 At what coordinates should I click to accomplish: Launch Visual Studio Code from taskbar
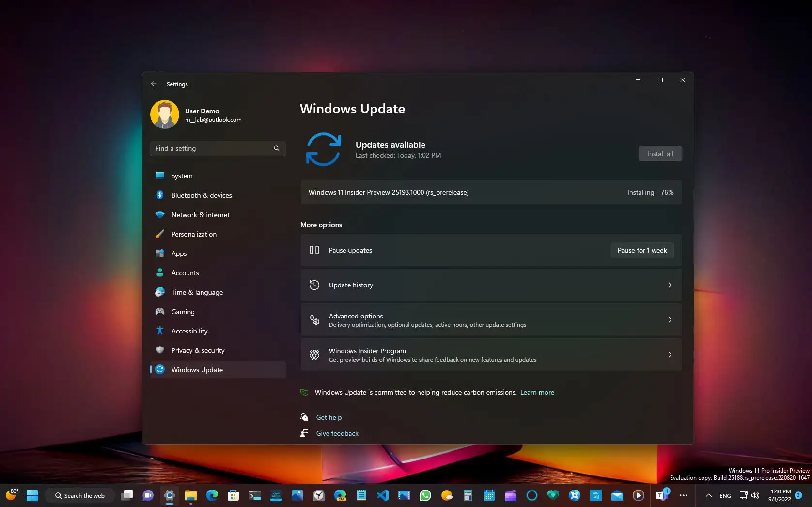pyautogui.click(x=382, y=495)
